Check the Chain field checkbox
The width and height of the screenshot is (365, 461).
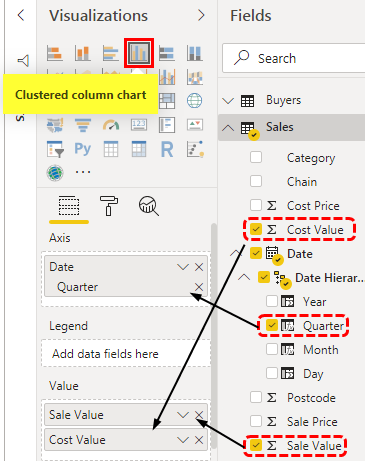[256, 181]
